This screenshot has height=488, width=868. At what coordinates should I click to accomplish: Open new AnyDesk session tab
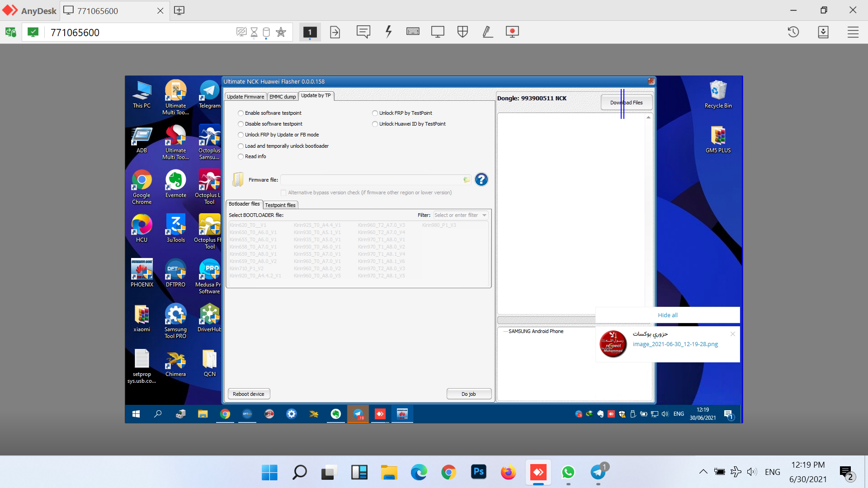coord(179,10)
